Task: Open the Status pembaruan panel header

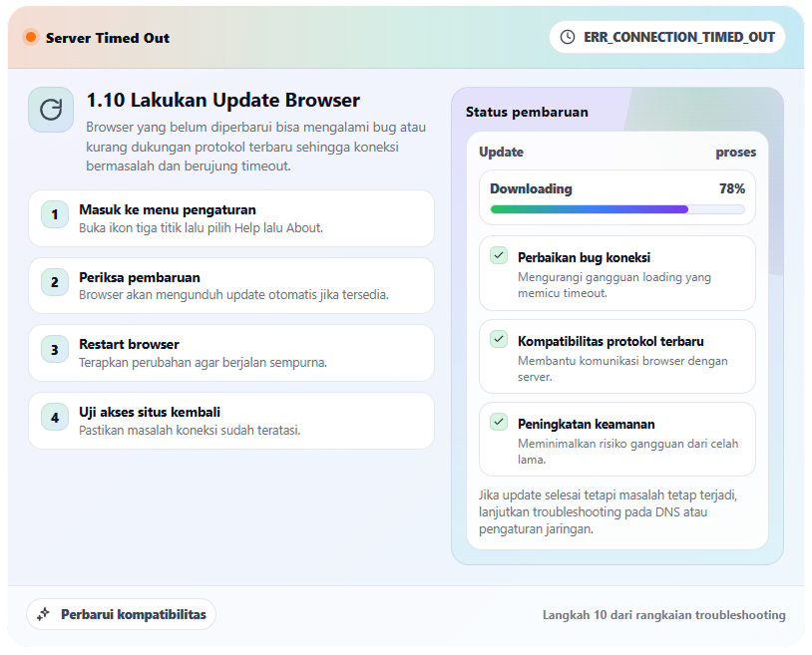Action: coord(525,113)
